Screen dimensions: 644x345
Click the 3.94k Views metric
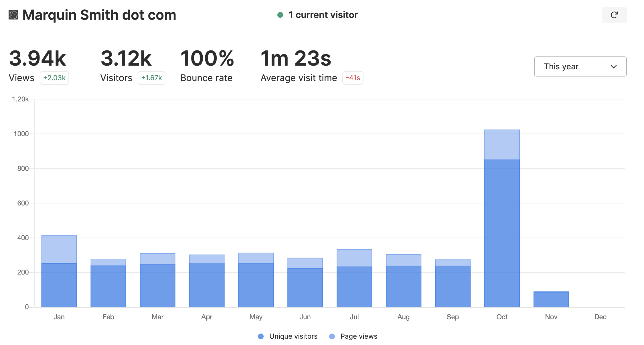click(x=37, y=59)
